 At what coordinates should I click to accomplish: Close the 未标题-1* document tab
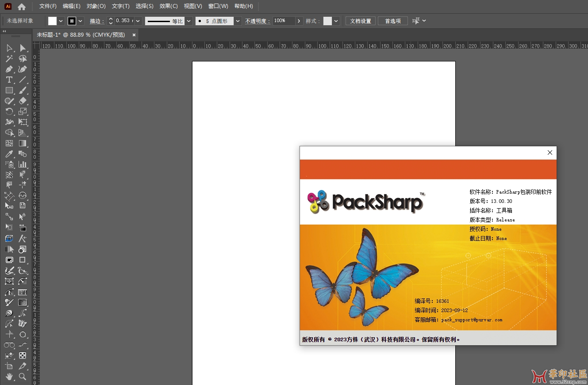134,34
